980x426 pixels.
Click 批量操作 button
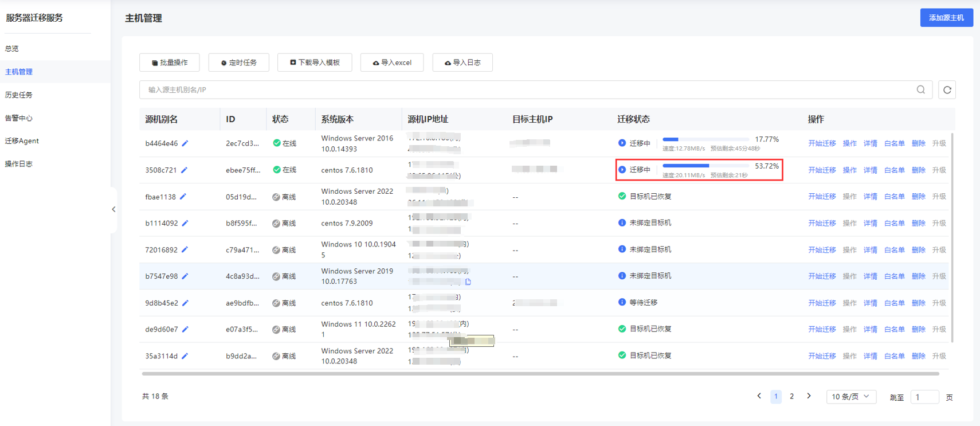click(x=170, y=62)
